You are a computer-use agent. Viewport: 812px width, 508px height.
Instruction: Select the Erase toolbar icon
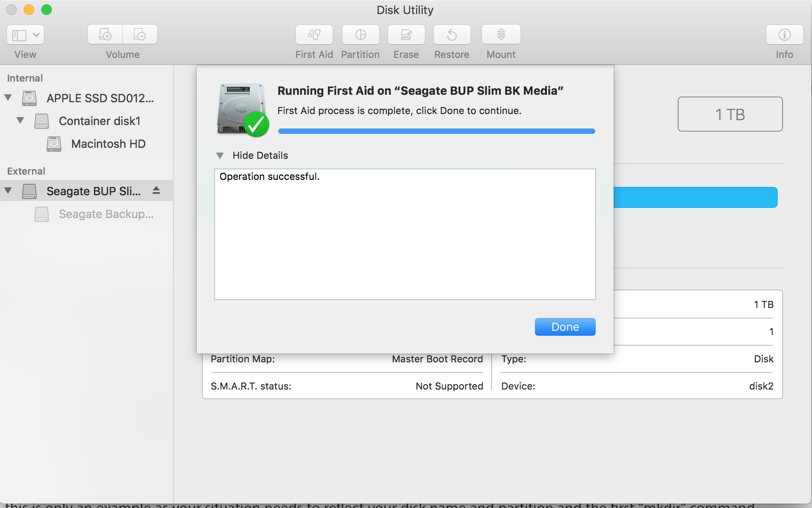tap(406, 35)
